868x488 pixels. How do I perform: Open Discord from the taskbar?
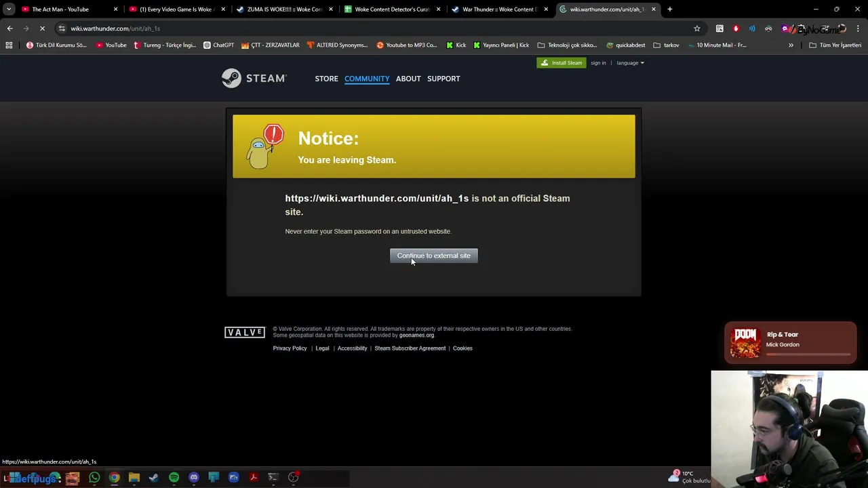pyautogui.click(x=194, y=478)
